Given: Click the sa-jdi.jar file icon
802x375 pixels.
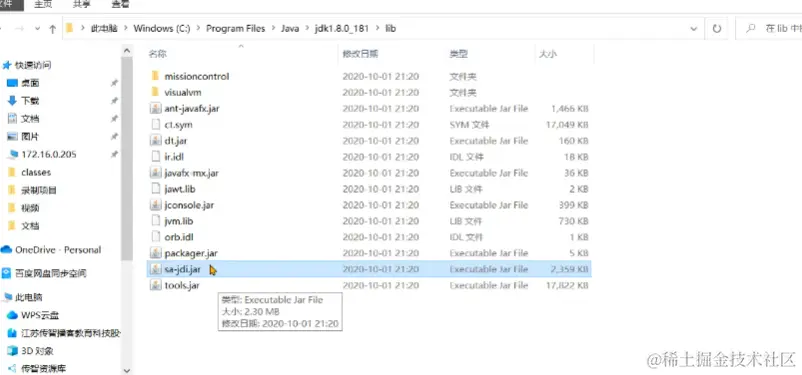Looking at the screenshot, I should coord(155,269).
